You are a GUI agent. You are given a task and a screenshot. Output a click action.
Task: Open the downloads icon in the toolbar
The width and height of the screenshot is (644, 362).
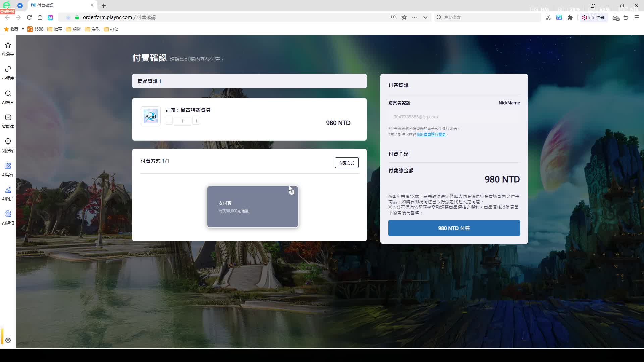point(615,17)
